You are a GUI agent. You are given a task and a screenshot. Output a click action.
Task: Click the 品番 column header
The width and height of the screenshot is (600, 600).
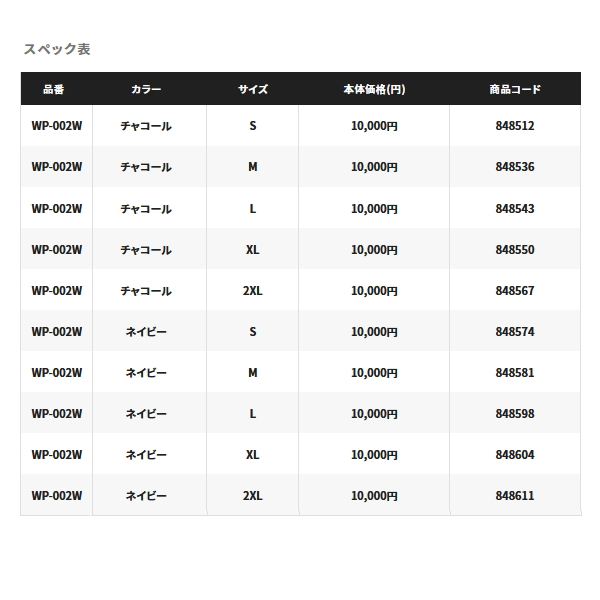point(54,90)
